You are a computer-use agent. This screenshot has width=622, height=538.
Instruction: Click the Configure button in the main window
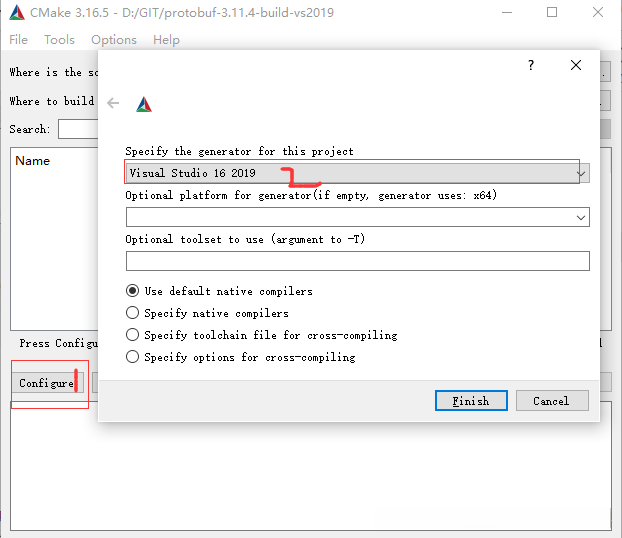[x=48, y=383]
